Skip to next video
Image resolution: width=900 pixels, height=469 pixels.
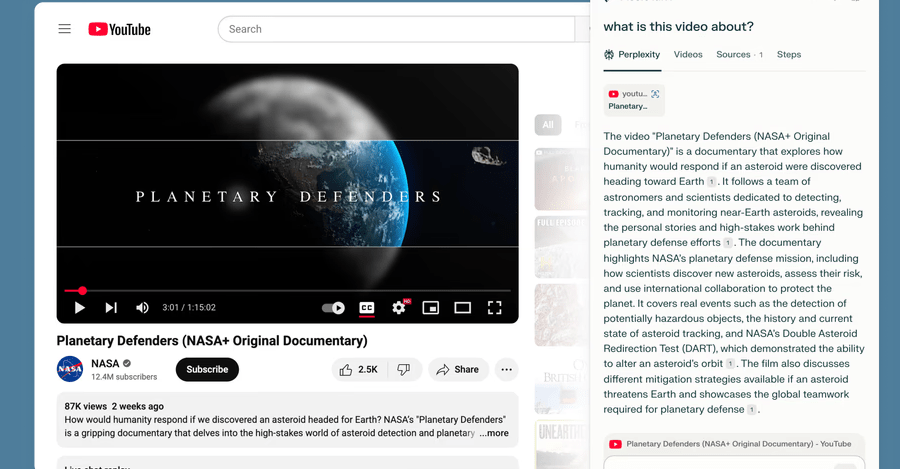111,308
